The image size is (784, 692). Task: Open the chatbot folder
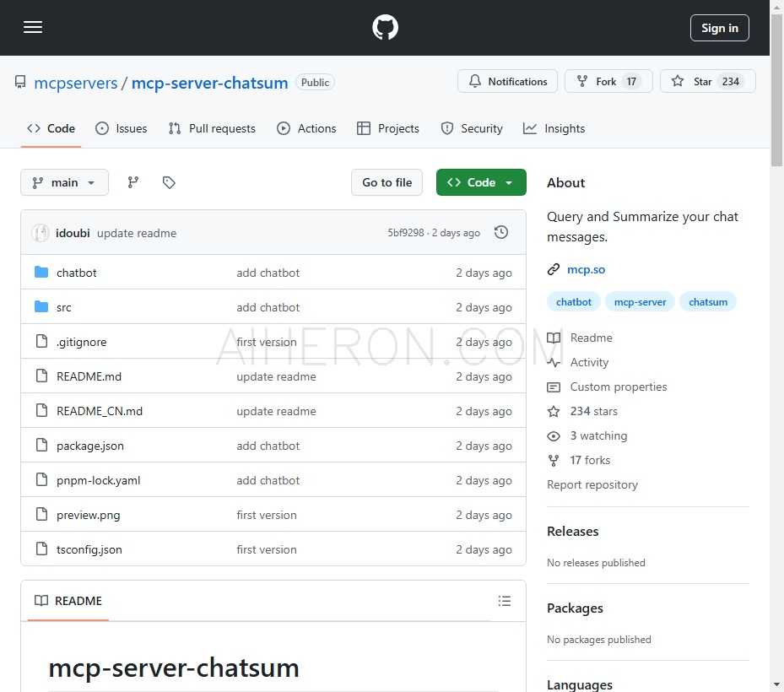(x=77, y=273)
